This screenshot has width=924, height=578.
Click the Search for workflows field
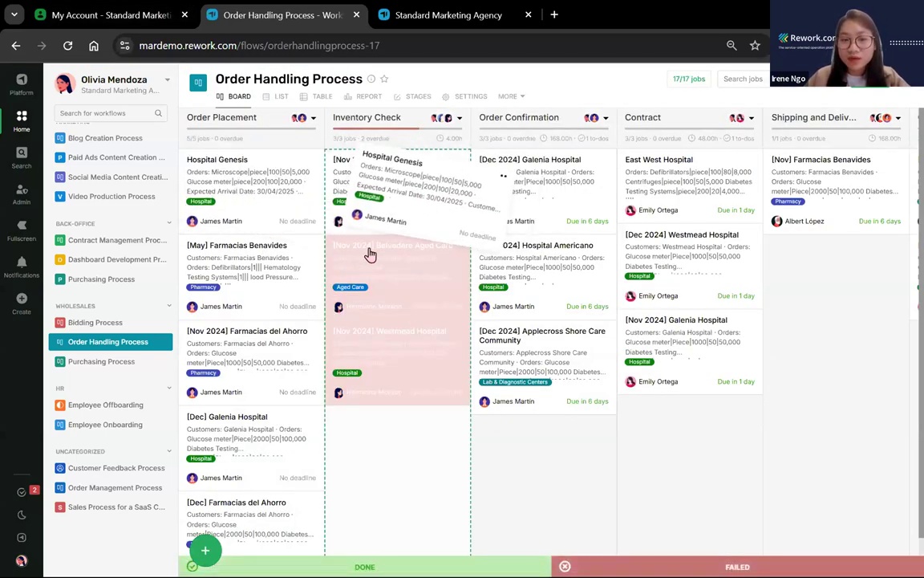[111, 113]
